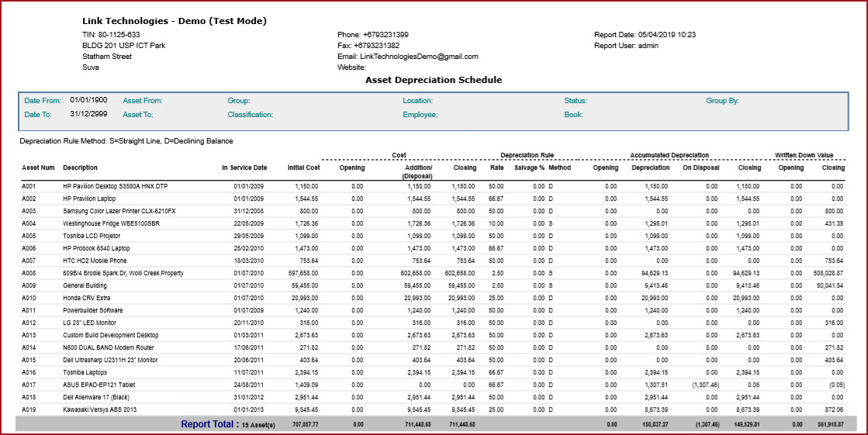
Task: Select the initial cost 597,658.00
Action: (303, 274)
